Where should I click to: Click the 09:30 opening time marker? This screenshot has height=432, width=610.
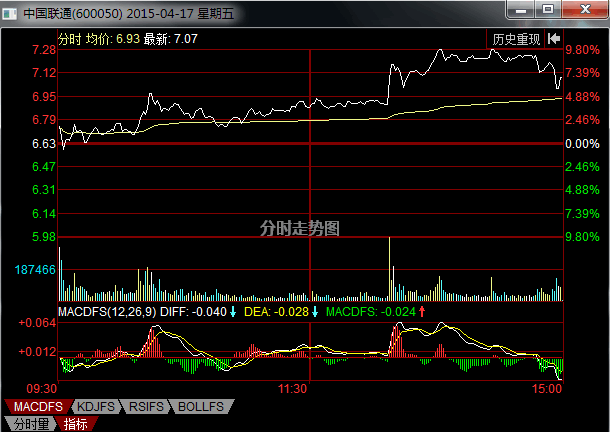pos(40,388)
